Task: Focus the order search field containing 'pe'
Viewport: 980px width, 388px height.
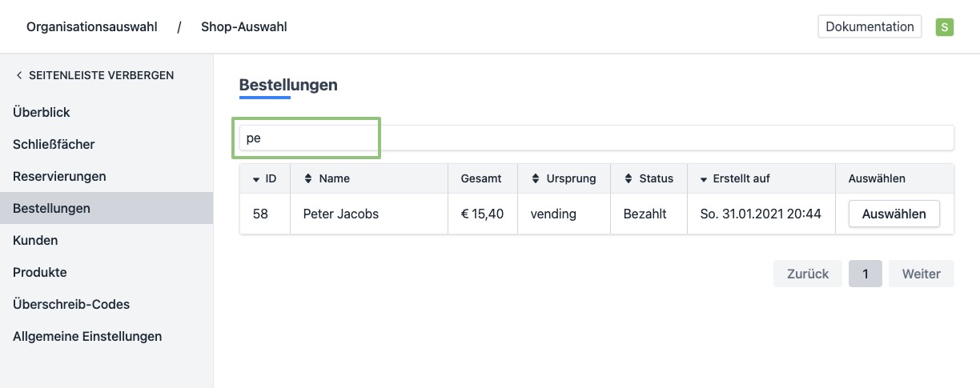Action: tap(596, 138)
